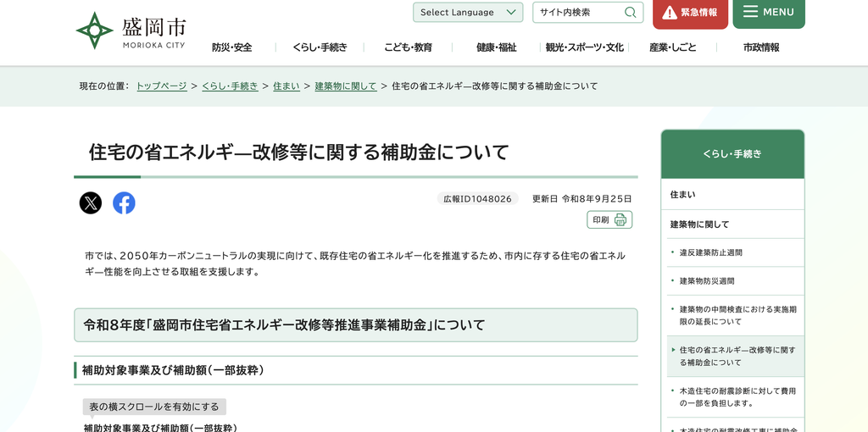Open the hamburger MENU button
This screenshot has width=868, height=432.
pyautogui.click(x=769, y=12)
